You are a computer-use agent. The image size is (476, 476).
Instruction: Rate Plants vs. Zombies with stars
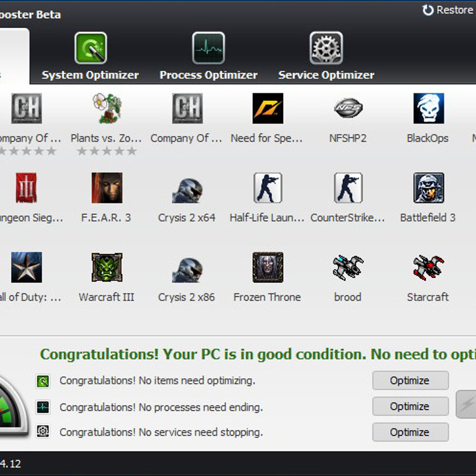(x=107, y=151)
